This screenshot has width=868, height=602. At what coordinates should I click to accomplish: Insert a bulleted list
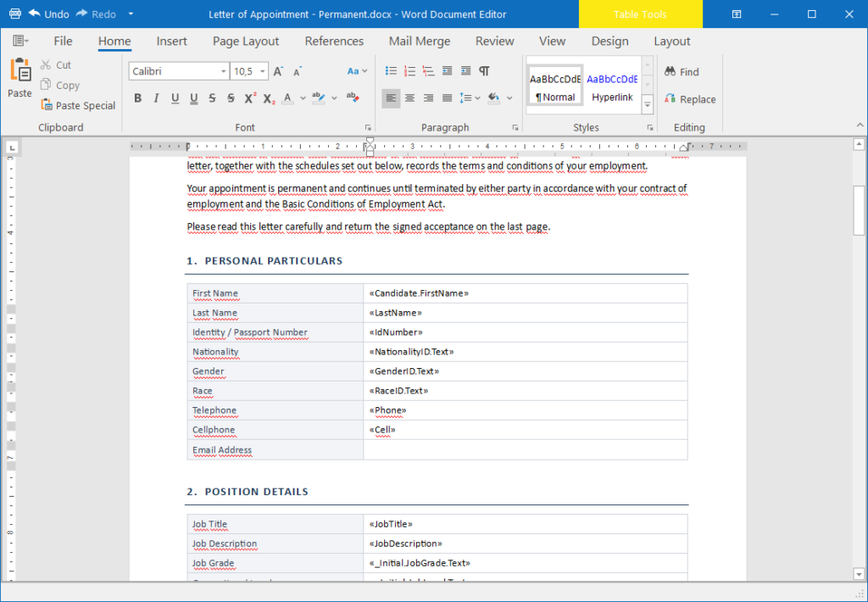pos(391,71)
